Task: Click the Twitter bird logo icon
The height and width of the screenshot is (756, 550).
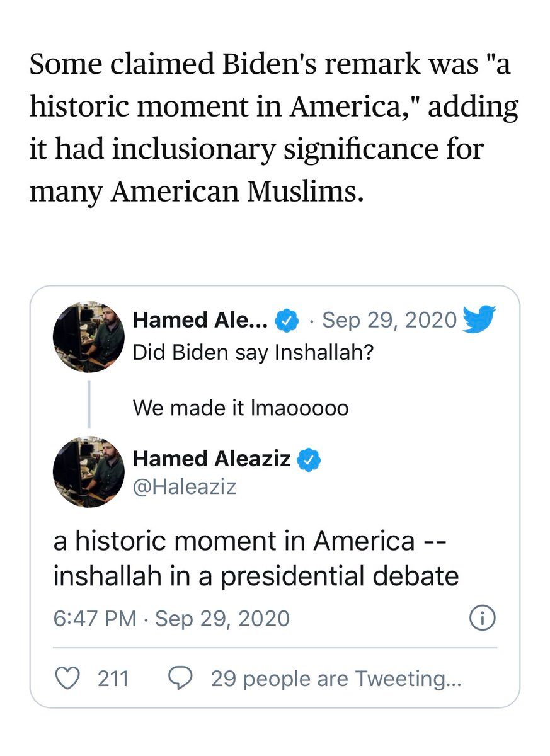Action: point(479,319)
